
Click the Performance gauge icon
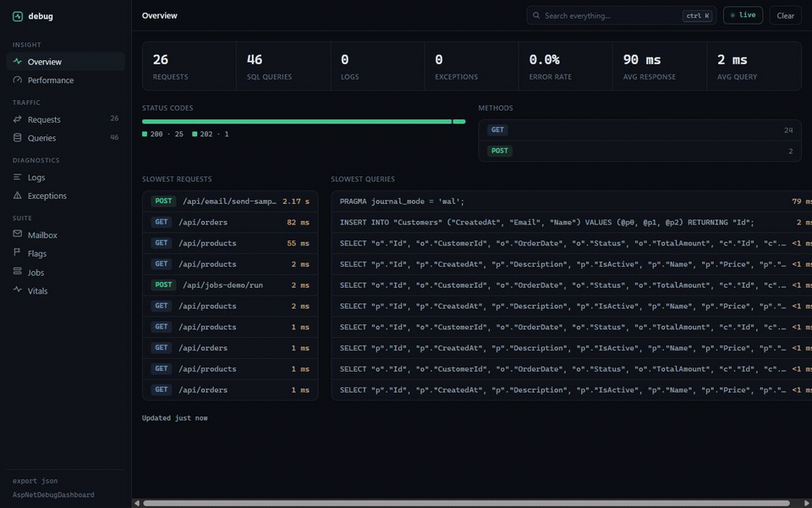coord(18,80)
